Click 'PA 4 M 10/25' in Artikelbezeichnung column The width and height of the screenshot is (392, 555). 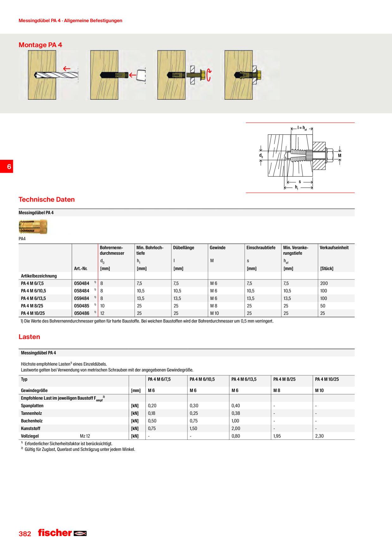[x=33, y=313]
